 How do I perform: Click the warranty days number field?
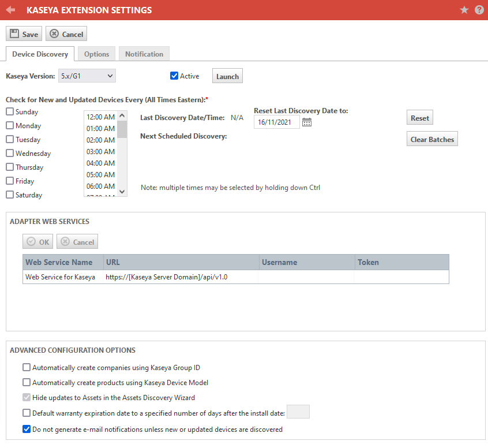(298, 412)
